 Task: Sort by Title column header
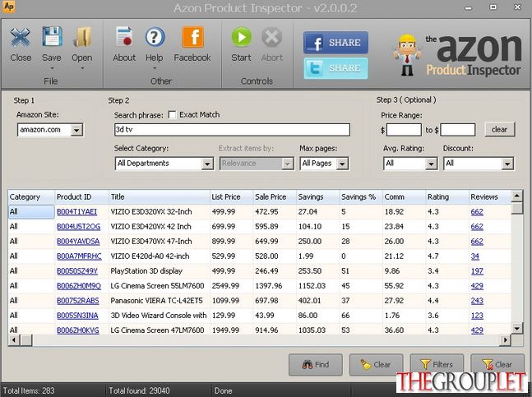(160, 197)
